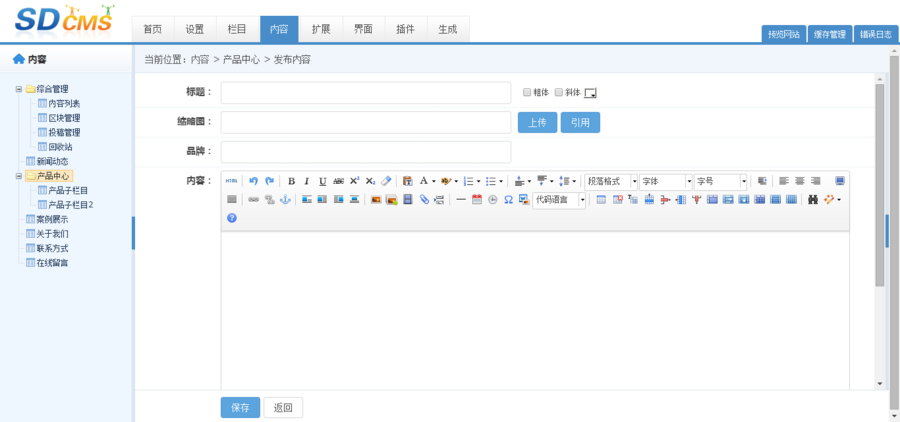Collapse the 综合管理 tree folder

pyautogui.click(x=18, y=89)
